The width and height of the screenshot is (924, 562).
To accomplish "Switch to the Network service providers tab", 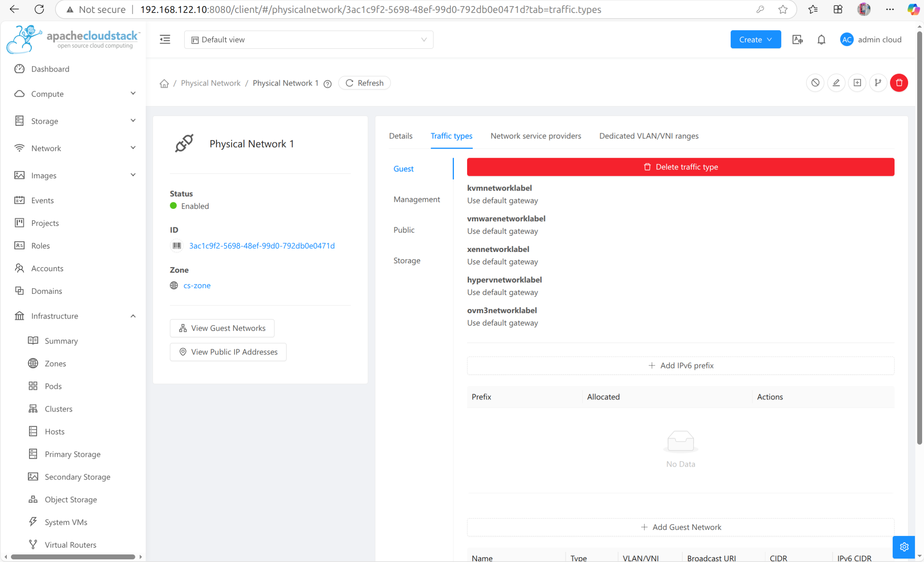I will (536, 136).
